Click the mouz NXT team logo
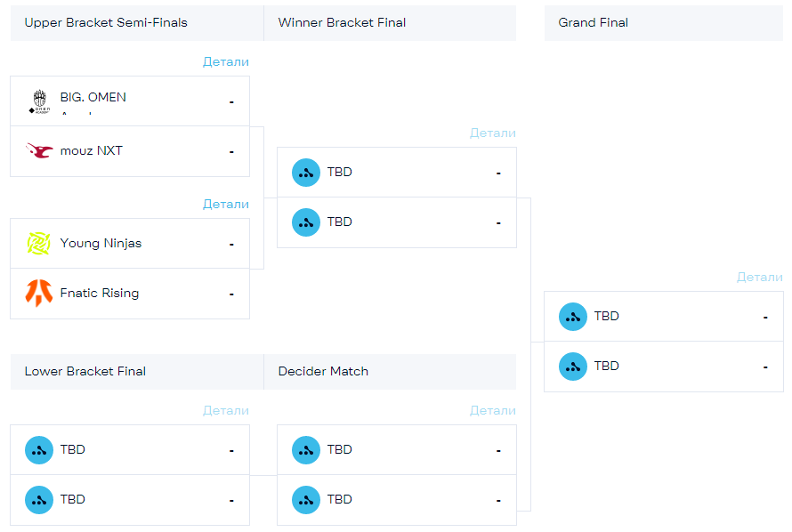 coord(39,150)
